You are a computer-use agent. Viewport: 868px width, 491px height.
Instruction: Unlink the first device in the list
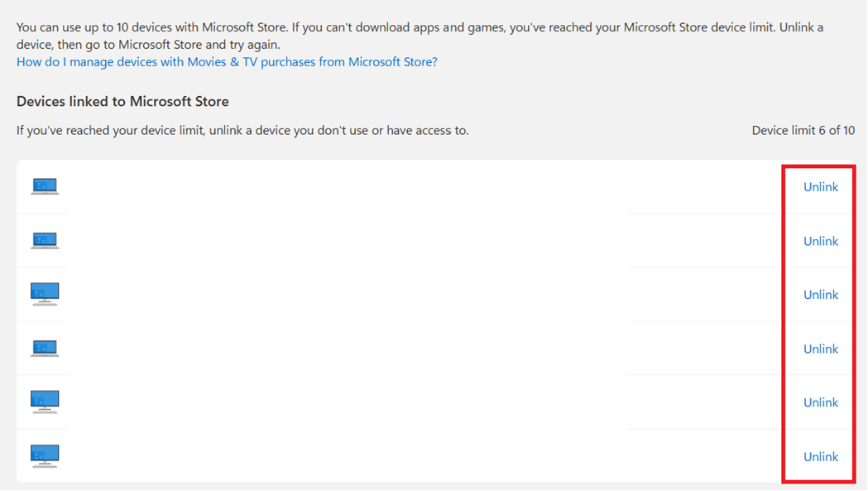coord(820,187)
